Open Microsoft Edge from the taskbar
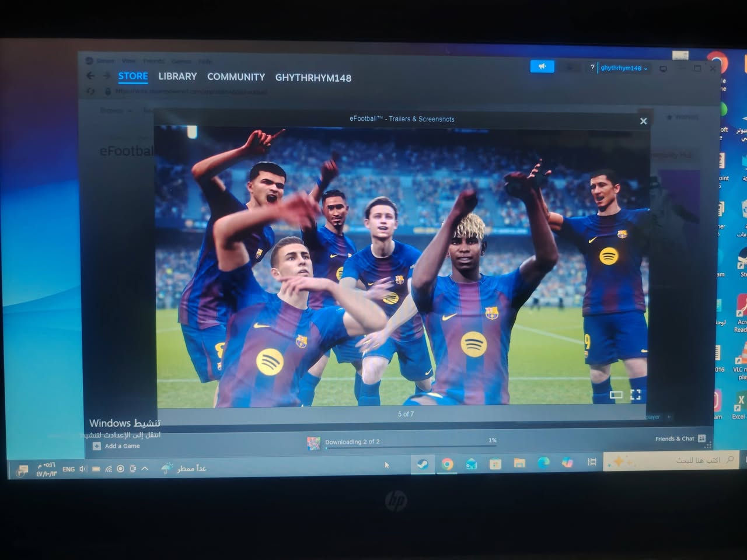The image size is (747, 560). pyautogui.click(x=543, y=463)
